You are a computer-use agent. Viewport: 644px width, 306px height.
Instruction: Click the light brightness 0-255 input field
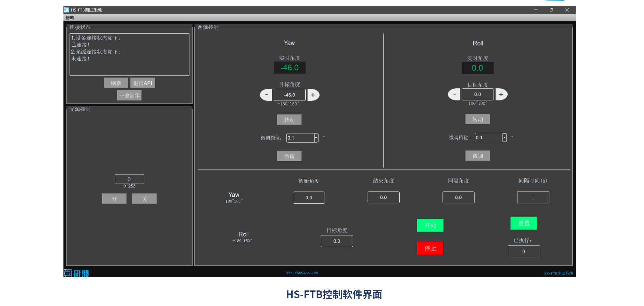129,179
